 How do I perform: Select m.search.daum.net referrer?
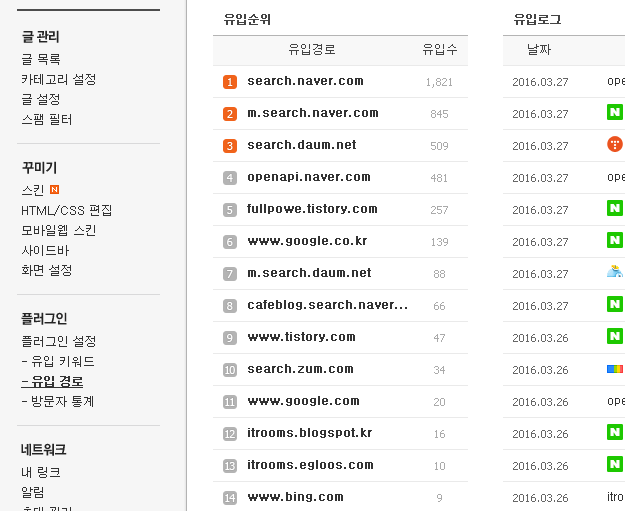(309, 273)
